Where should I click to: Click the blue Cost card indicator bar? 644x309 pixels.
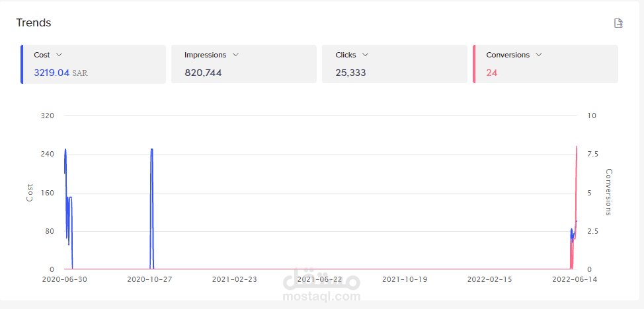pyautogui.click(x=22, y=64)
